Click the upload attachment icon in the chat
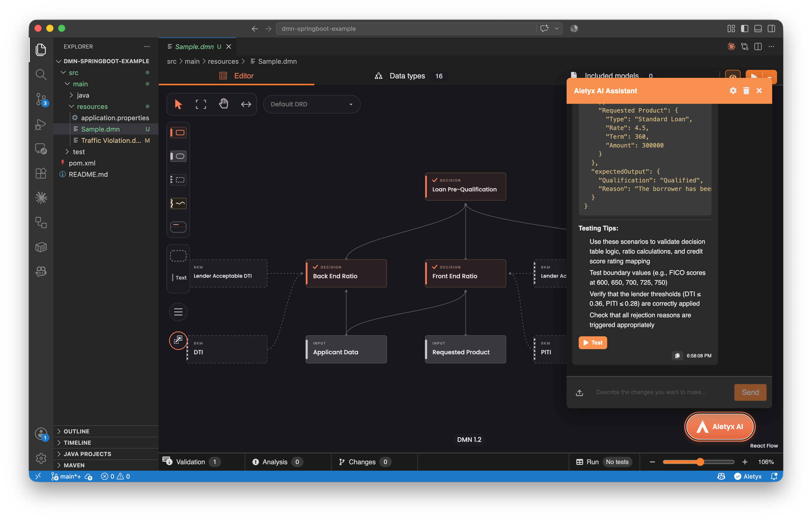 click(x=579, y=392)
